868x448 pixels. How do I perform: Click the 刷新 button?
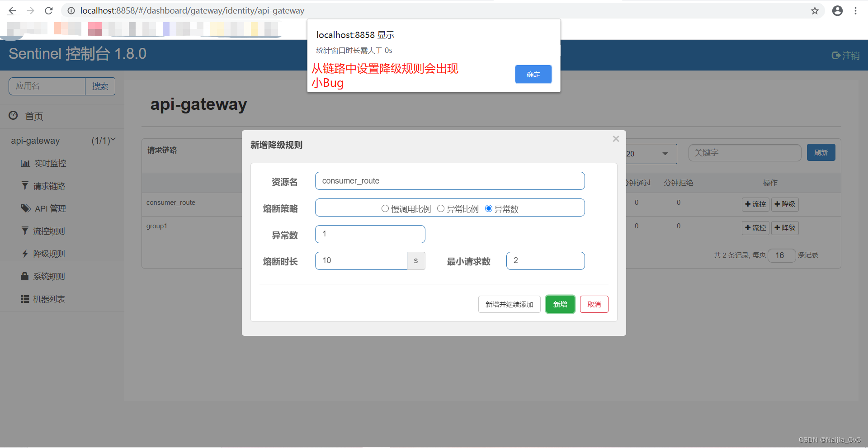821,152
